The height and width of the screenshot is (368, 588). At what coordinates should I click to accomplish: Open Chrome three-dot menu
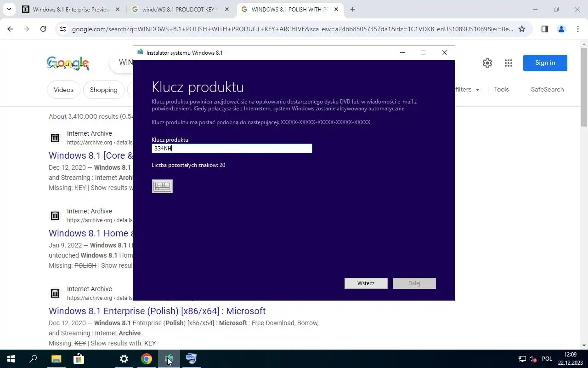click(577, 29)
